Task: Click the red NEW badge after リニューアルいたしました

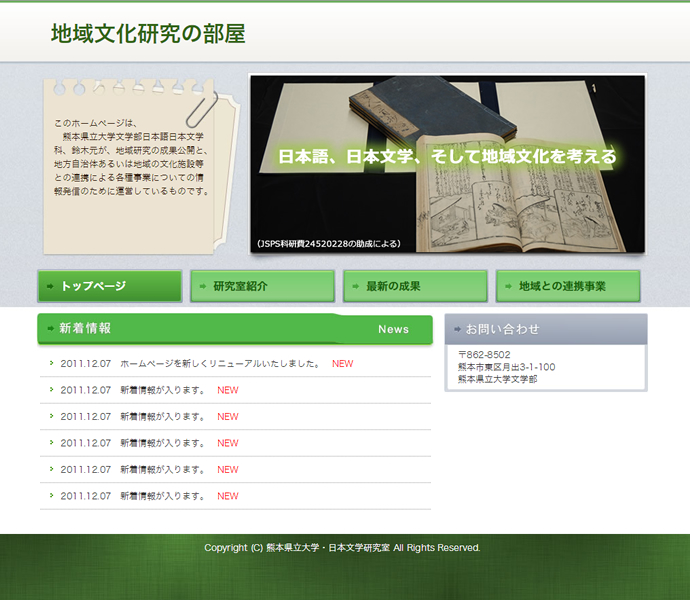Action: pyautogui.click(x=342, y=364)
